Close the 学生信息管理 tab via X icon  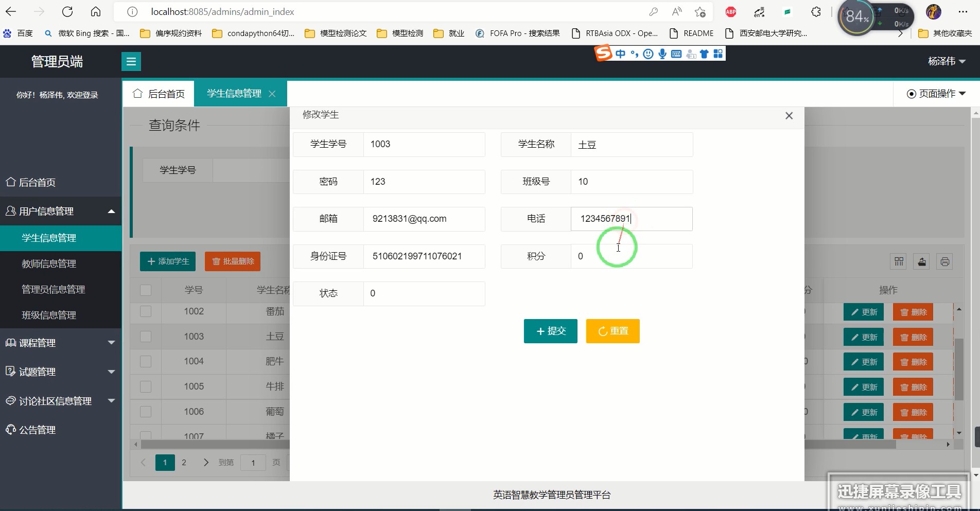coord(272,94)
